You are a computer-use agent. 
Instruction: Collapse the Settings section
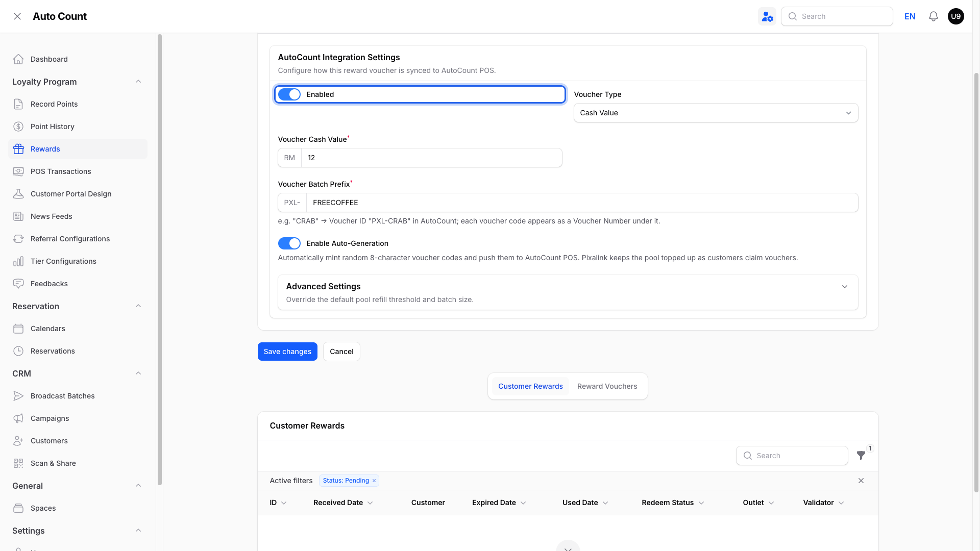pyautogui.click(x=138, y=531)
